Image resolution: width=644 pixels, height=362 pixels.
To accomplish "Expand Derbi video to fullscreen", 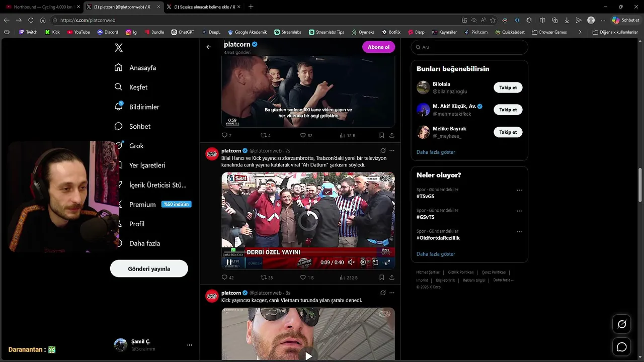I will coord(387,262).
